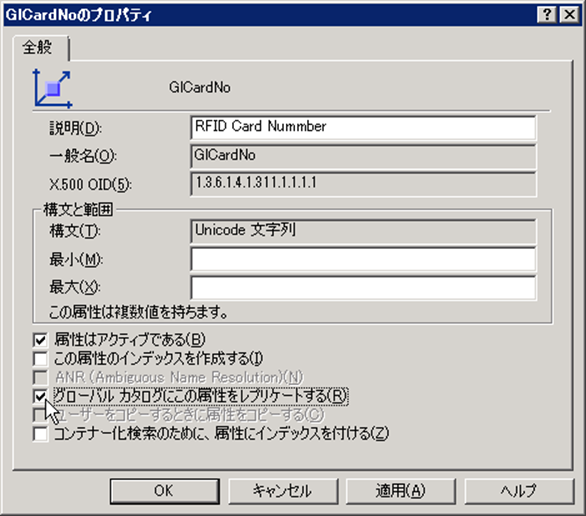Uncheck グローバル カタログにこの属性をレプリケートする checkbox
Screen dimensions: 586x516
(40, 396)
